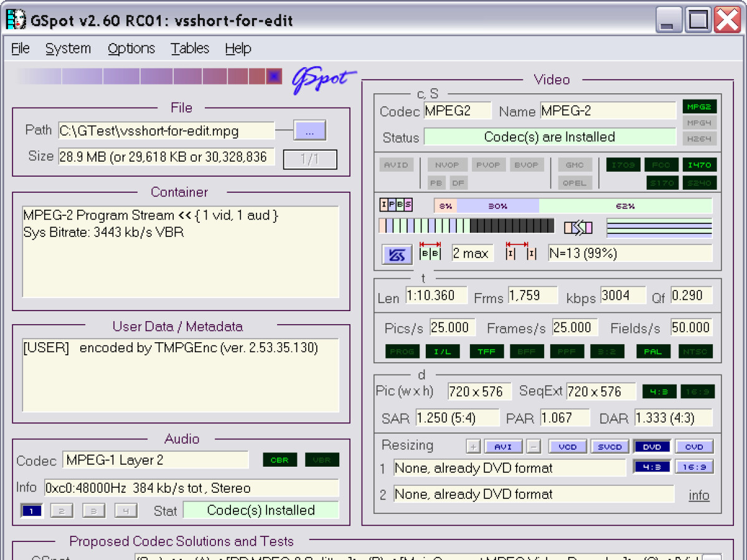Viewport: 747px width, 560px height.
Task: Click the QPEL indicator
Action: [575, 182]
